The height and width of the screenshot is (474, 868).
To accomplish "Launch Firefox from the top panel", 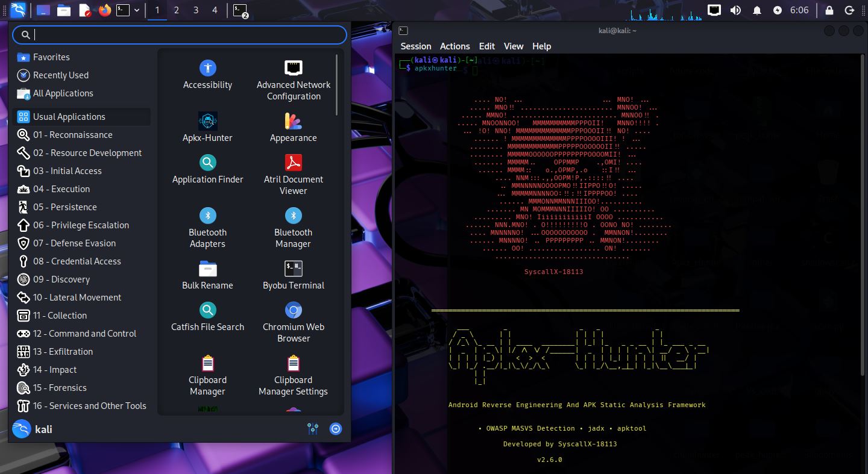I will (105, 10).
